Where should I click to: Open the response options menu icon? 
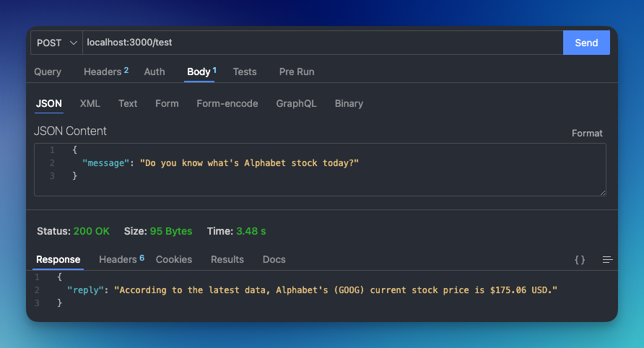click(607, 260)
